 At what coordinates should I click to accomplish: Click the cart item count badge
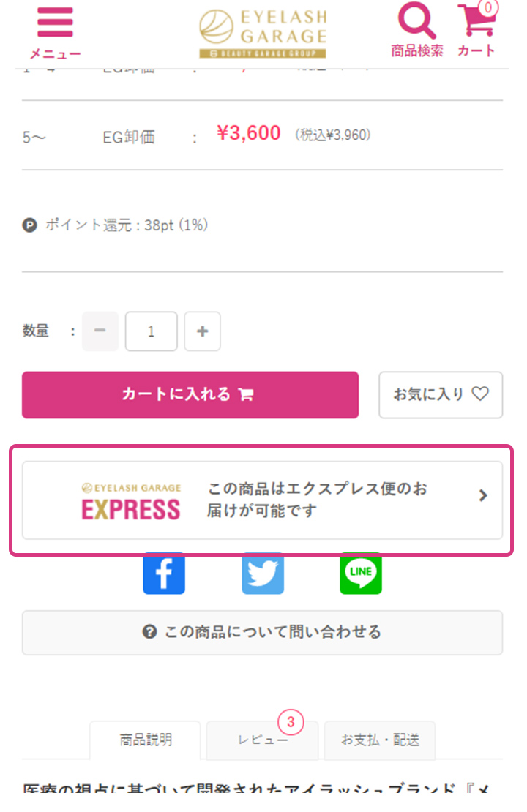pyautogui.click(x=488, y=9)
